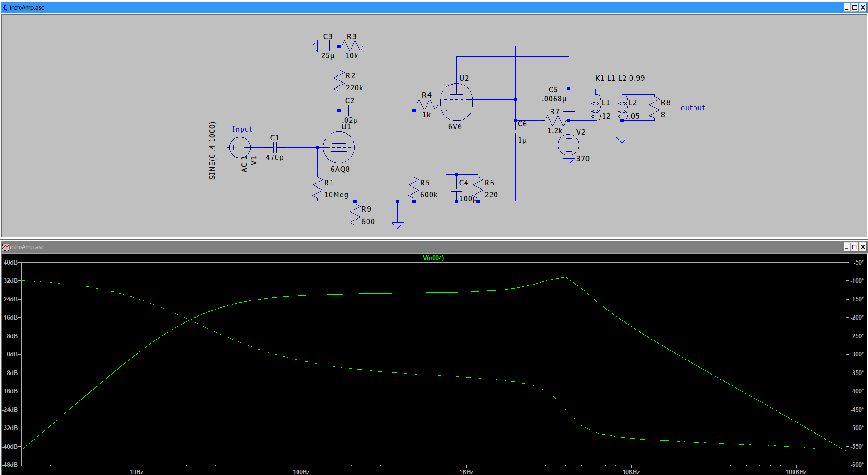This screenshot has width=868, height=475.
Task: Select the V2 370-volt supply source symbol
Action: (568, 145)
